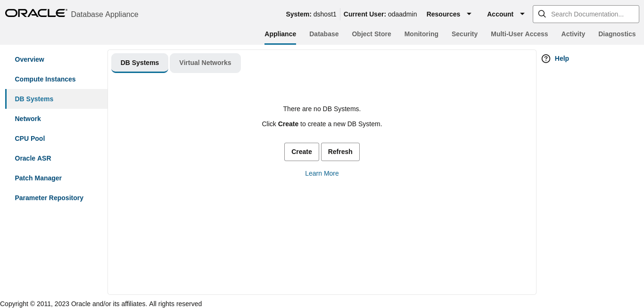
Task: Open the Oracle ASR section
Action: tap(33, 158)
